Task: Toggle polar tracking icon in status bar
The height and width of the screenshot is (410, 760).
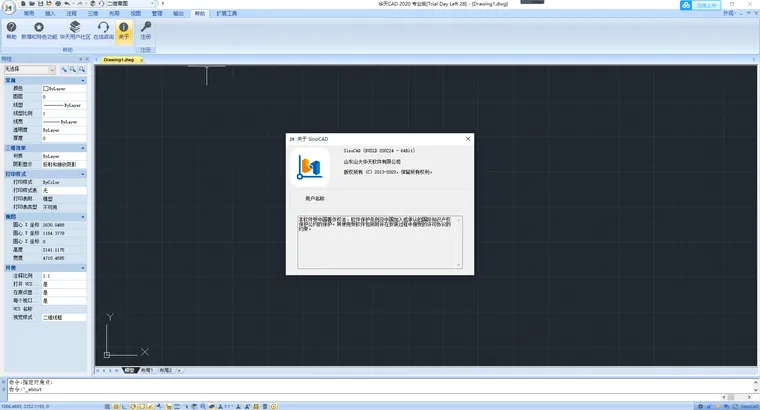Action: pyautogui.click(x=133, y=407)
